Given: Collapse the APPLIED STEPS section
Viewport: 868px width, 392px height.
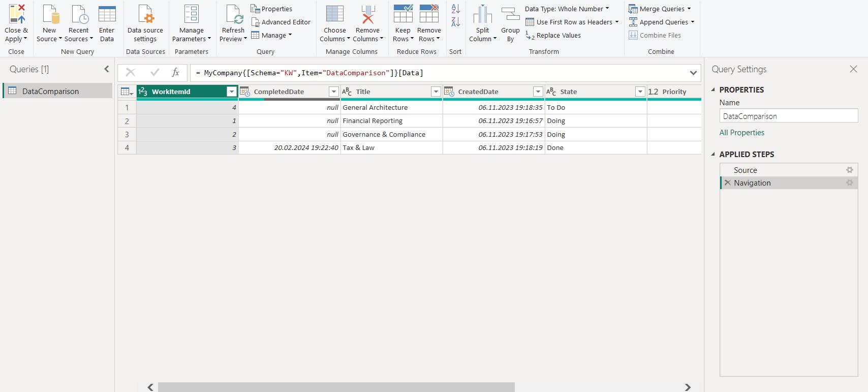Looking at the screenshot, I should pyautogui.click(x=713, y=154).
